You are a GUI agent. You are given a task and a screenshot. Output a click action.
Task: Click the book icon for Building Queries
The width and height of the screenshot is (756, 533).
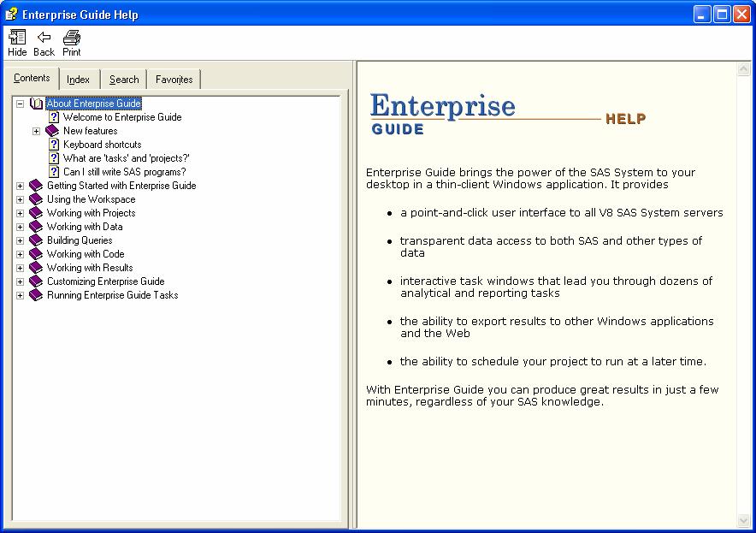click(36, 240)
